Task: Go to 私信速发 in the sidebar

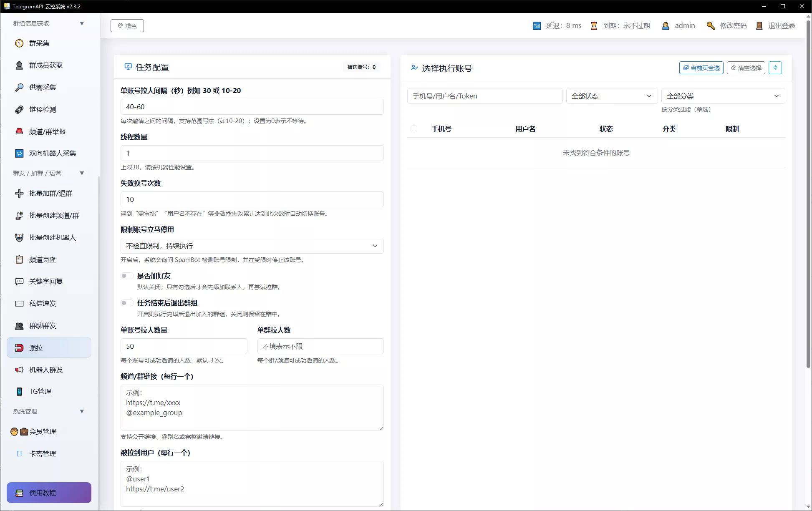Action: coord(49,304)
